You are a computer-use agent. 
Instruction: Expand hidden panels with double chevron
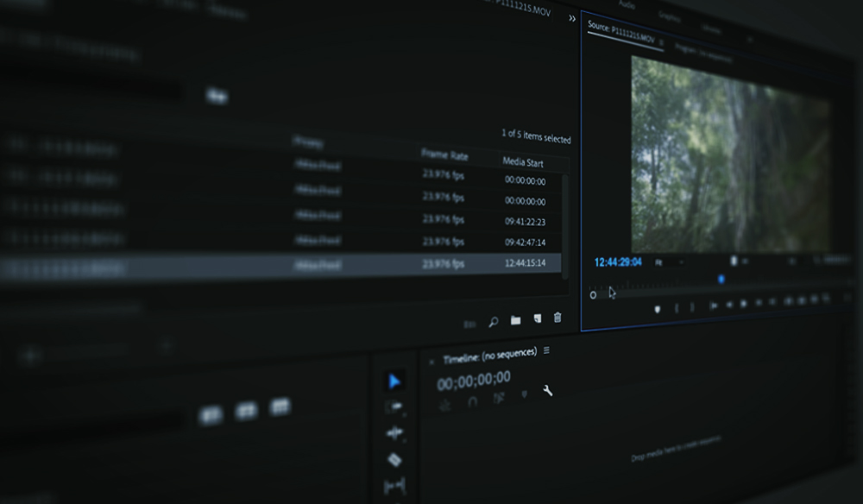coord(572,18)
